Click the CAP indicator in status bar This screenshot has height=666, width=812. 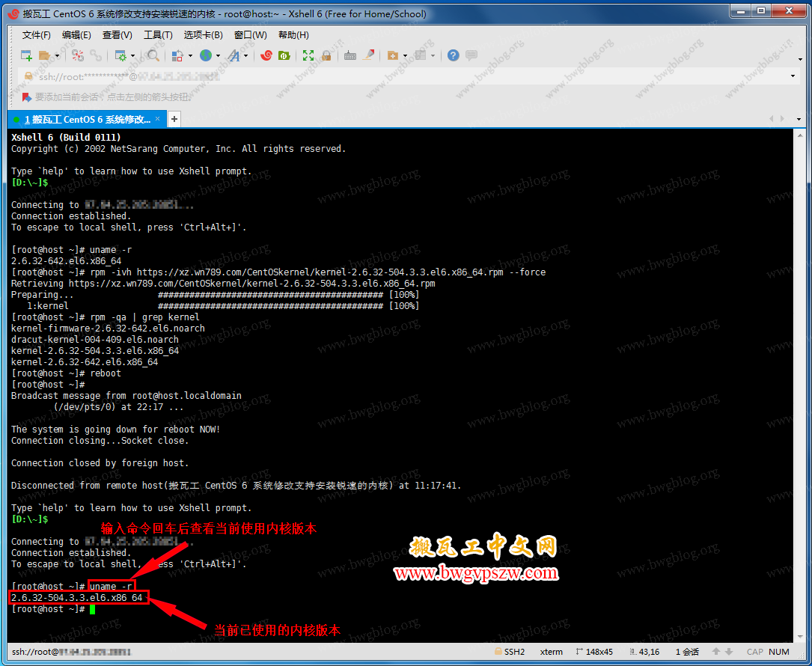754,652
